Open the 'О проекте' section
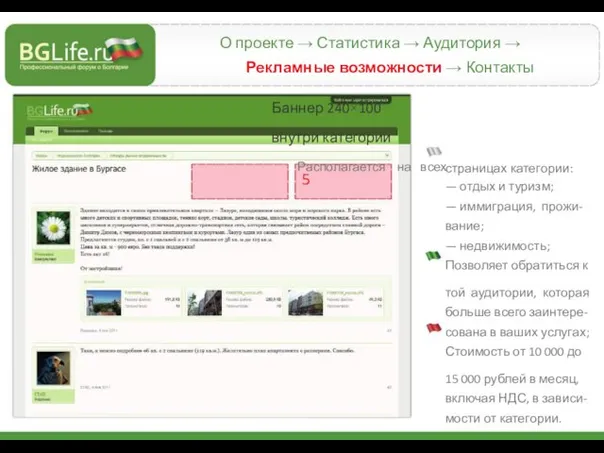Viewport: 604px width, 453px height. 257,43
